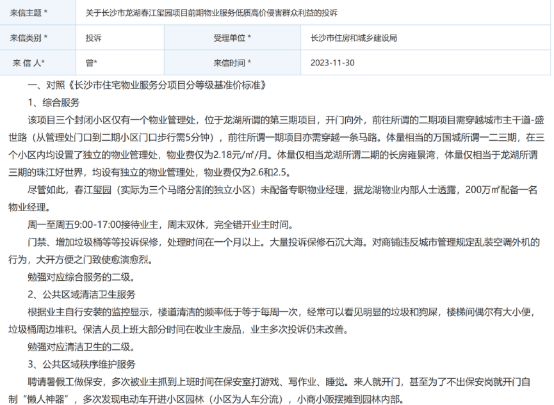The height and width of the screenshot is (405, 554).
Task: Select the date 2023-11-30 field
Action: [x=425, y=63]
